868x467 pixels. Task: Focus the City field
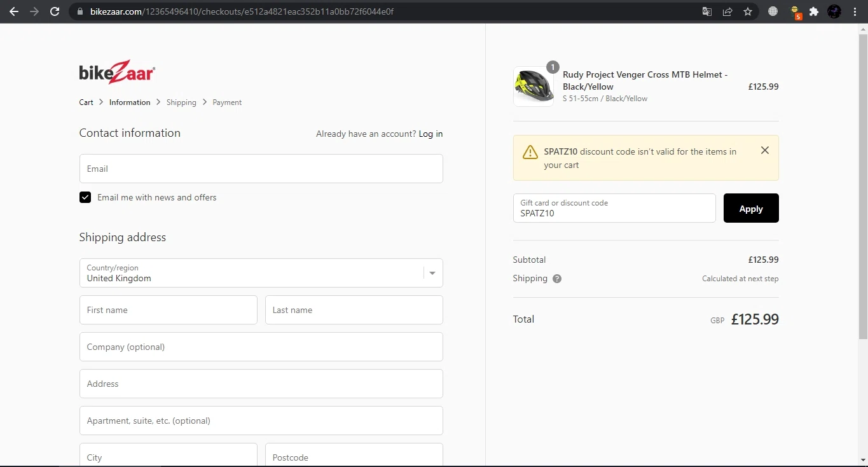[168, 455]
